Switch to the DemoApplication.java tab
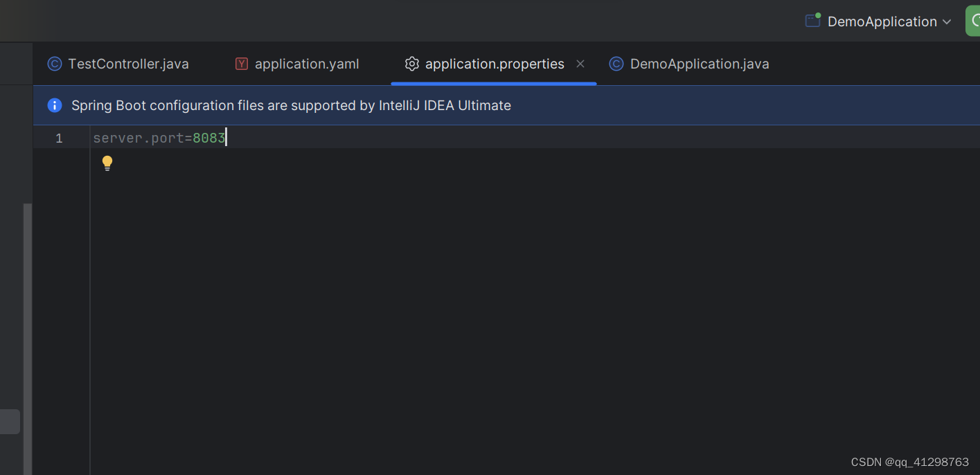Viewport: 980px width, 475px height. tap(699, 64)
